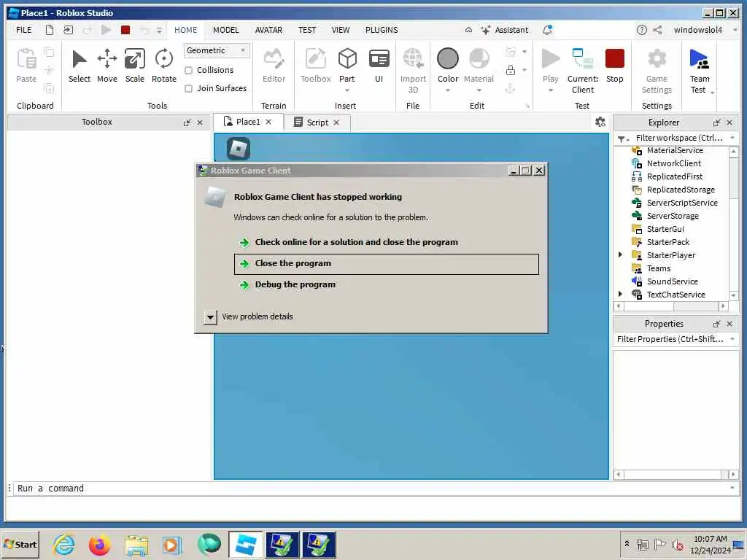747x560 pixels.
Task: Switch to the TEST ribbon tab
Action: (307, 30)
